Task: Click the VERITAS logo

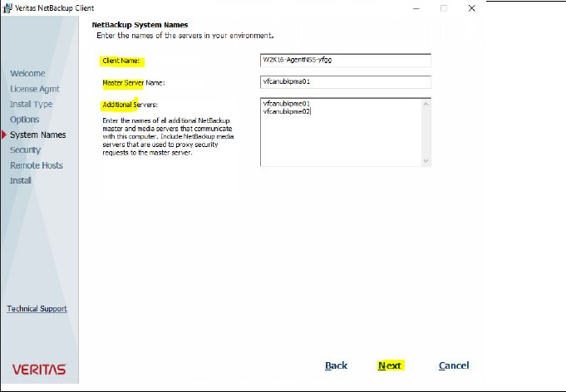Action: tap(39, 370)
